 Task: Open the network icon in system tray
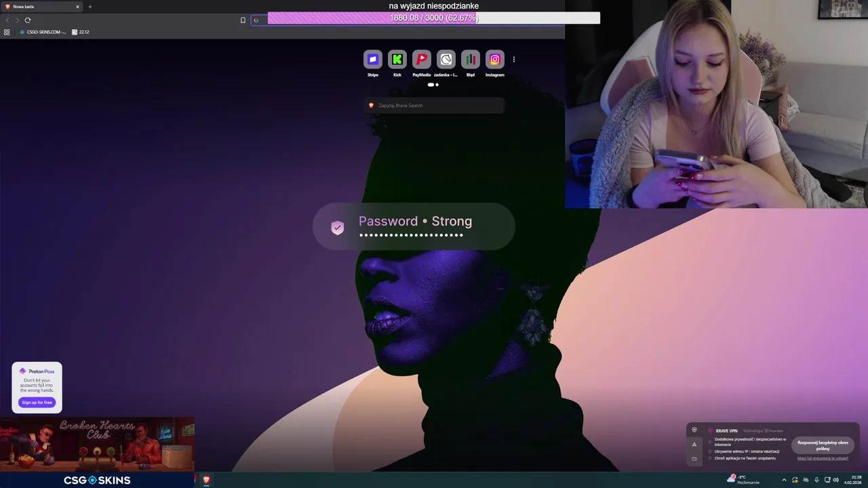tap(826, 480)
